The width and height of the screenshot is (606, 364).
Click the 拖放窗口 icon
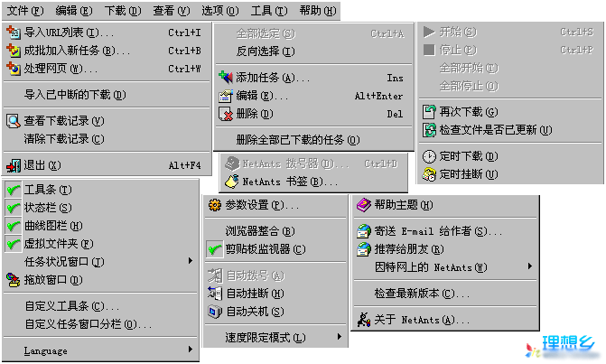tap(14, 280)
